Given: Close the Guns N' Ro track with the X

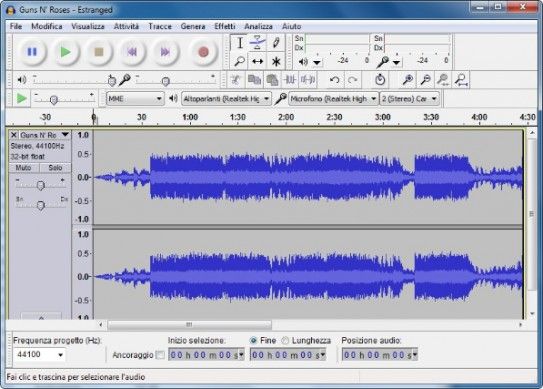Looking at the screenshot, I should (x=14, y=135).
